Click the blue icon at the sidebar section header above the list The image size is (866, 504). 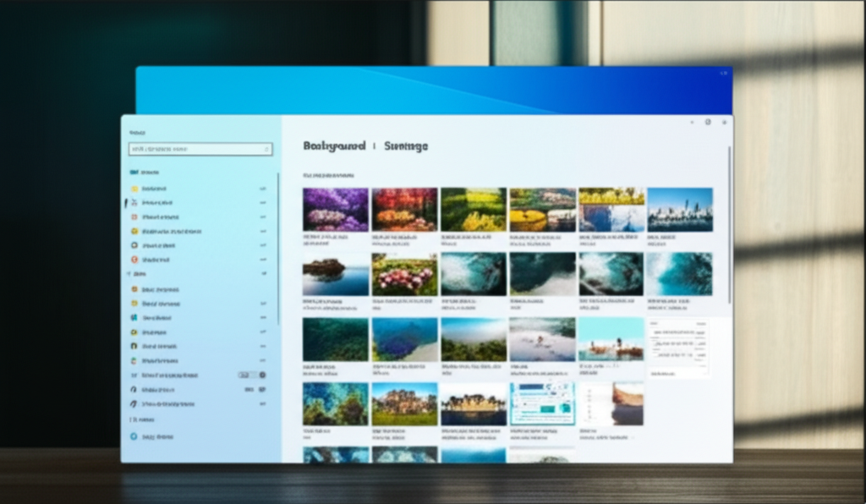tap(134, 172)
